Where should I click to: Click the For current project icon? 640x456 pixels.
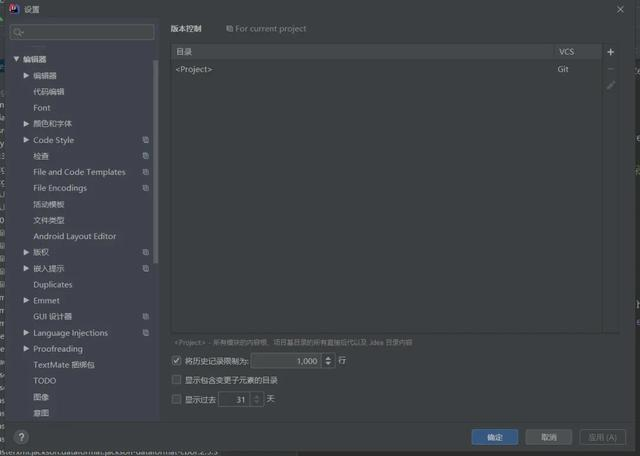tap(229, 29)
